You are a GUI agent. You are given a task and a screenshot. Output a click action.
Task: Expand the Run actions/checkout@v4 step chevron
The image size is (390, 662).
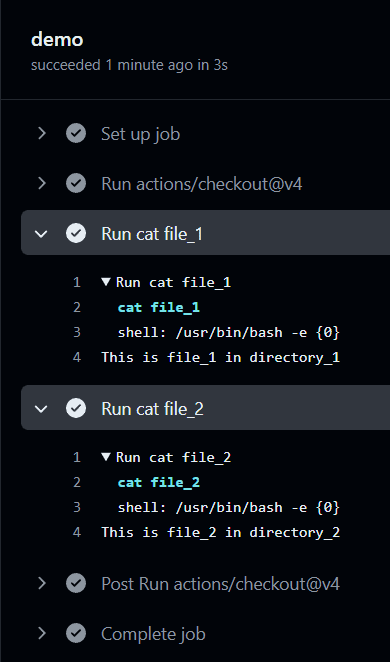click(42, 184)
